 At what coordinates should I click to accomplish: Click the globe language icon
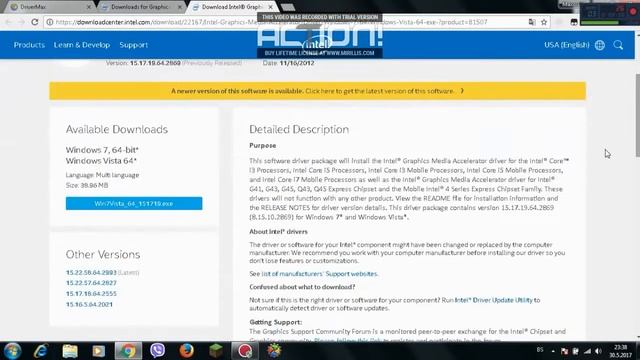click(x=600, y=45)
